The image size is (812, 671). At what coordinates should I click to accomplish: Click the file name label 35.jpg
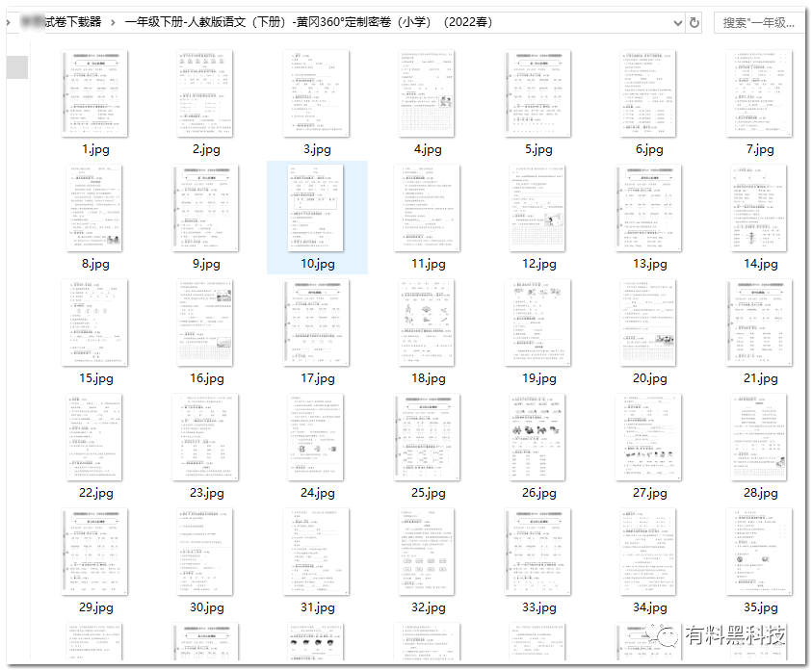[761, 607]
